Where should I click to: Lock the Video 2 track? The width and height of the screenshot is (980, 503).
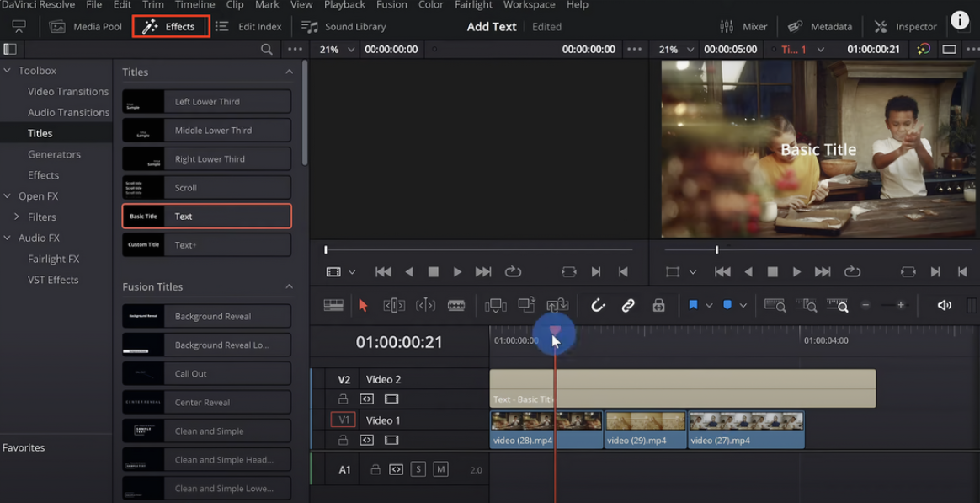[x=343, y=399]
